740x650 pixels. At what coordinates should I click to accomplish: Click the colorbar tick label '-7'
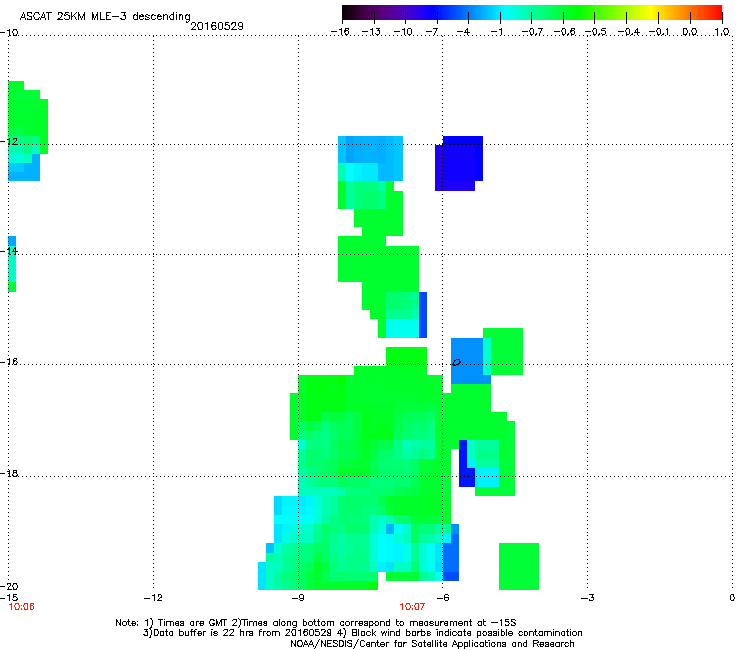[x=432, y=32]
